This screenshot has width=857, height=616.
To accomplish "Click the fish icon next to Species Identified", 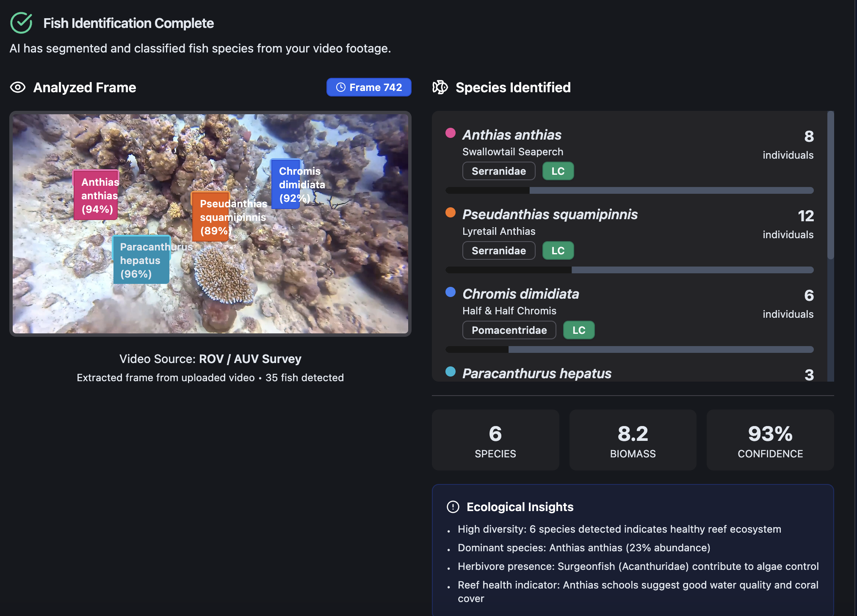I will point(440,87).
